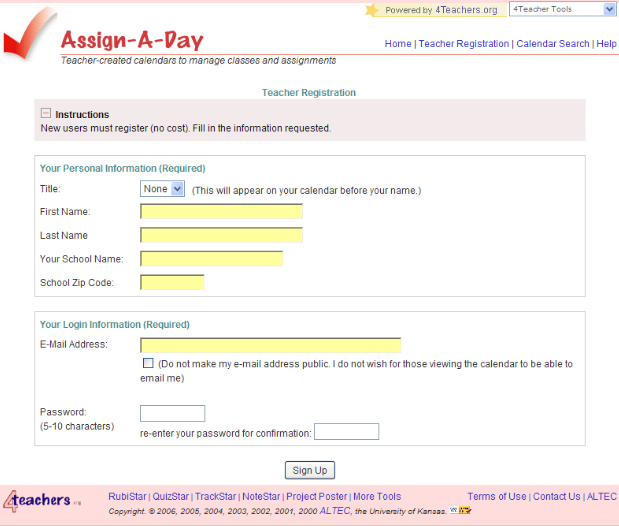Open the Title dropdown set to None

point(162,189)
